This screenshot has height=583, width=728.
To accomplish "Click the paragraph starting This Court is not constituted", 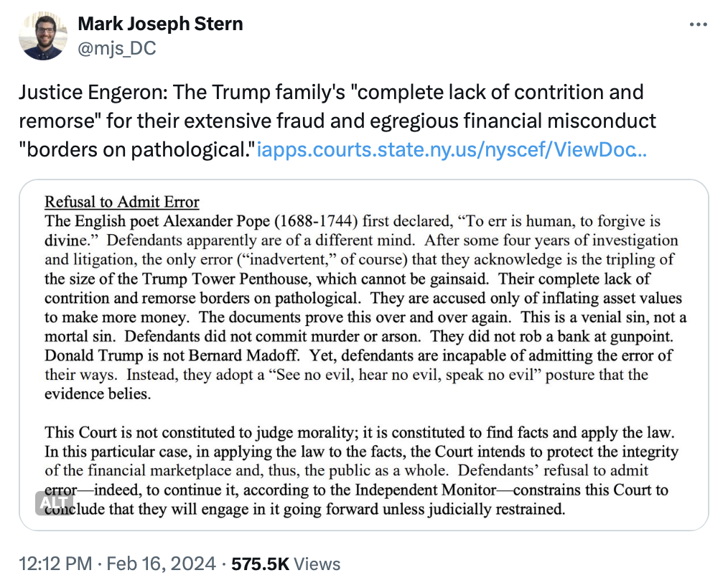I will [x=360, y=433].
